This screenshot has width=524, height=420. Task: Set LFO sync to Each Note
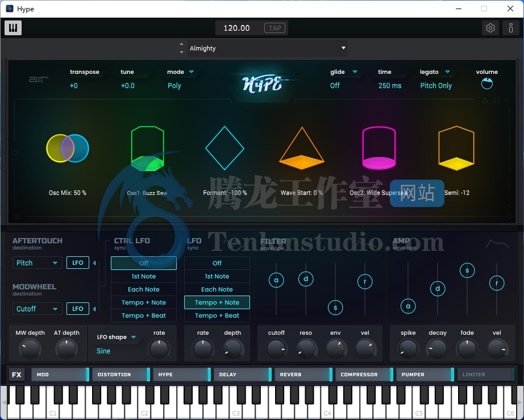point(217,289)
